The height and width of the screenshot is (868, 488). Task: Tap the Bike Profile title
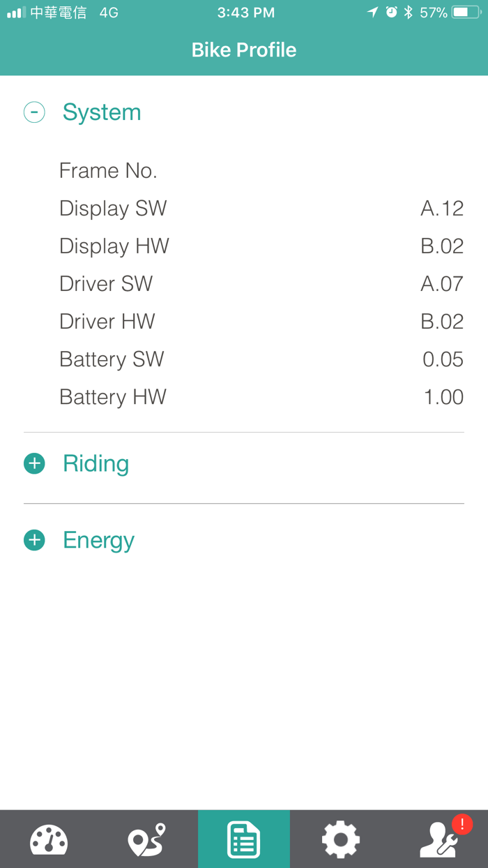coord(244,50)
